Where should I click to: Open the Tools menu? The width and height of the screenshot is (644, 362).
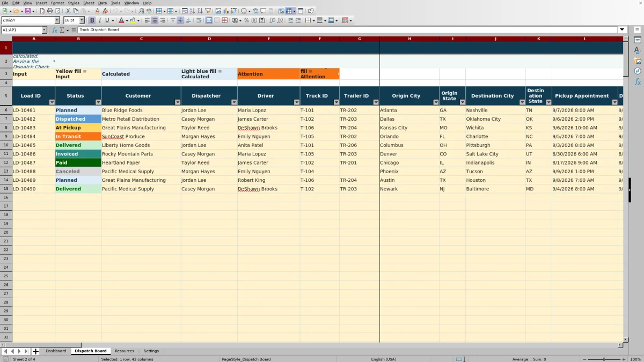click(x=115, y=3)
